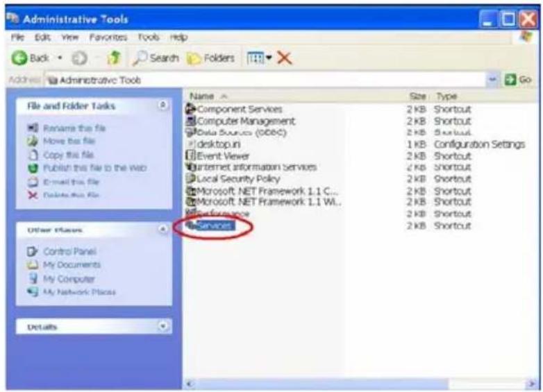Open the Search pane
This screenshot has width=543, height=392.
(156, 58)
